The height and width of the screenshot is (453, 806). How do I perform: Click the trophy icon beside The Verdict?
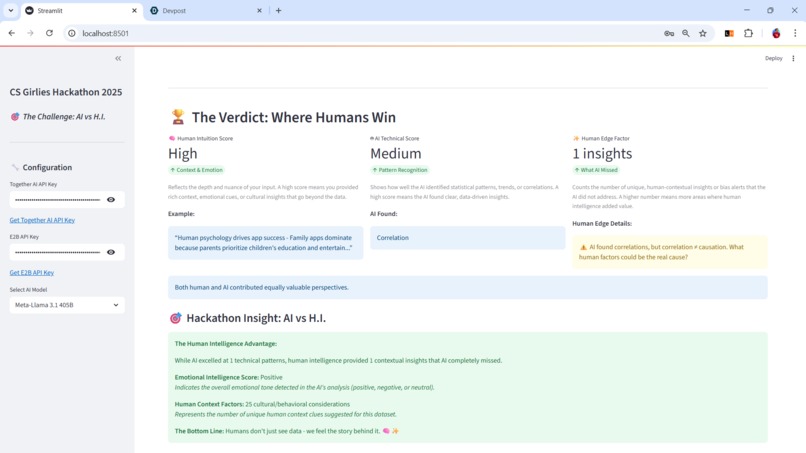click(x=178, y=117)
